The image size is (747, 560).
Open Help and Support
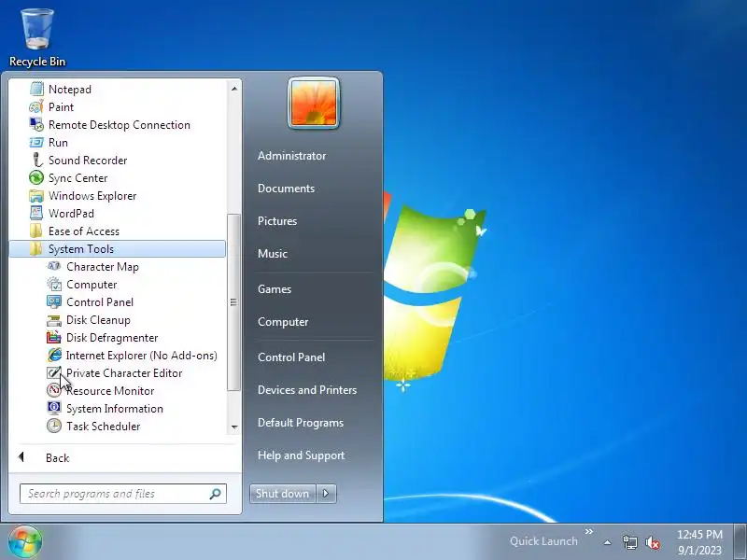(x=301, y=455)
